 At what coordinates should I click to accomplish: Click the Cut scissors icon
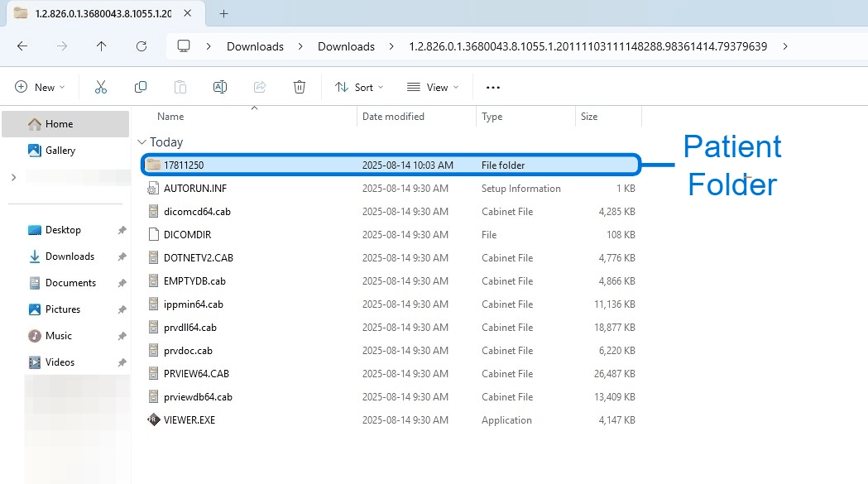[x=101, y=87]
